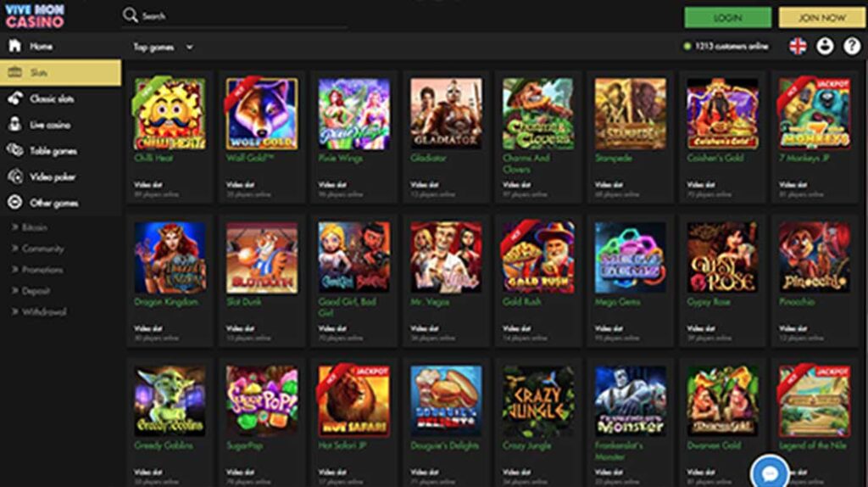Image resolution: width=868 pixels, height=487 pixels.
Task: Open the Chilli Heat game thumbnail
Action: 170,114
